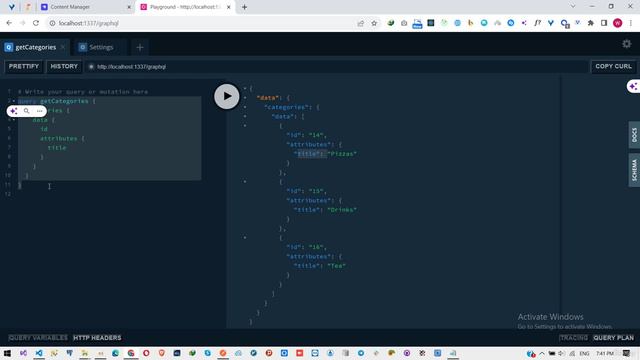Collapse the response object with id 16
Screen dimensions: 640x360
click(x=245, y=238)
